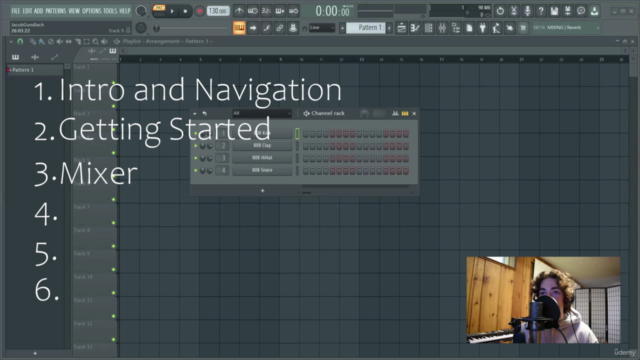Open the Browser view icon

click(x=456, y=28)
